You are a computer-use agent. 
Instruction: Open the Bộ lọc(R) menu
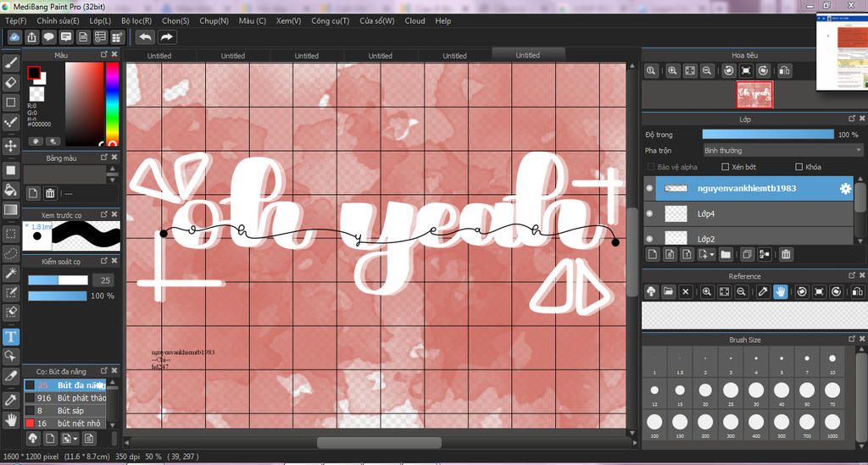click(x=136, y=20)
